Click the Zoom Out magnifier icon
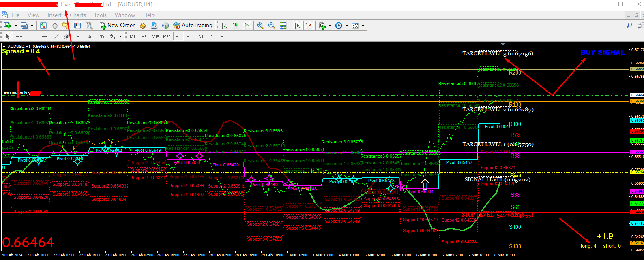644x260 pixels. [x=272, y=26]
